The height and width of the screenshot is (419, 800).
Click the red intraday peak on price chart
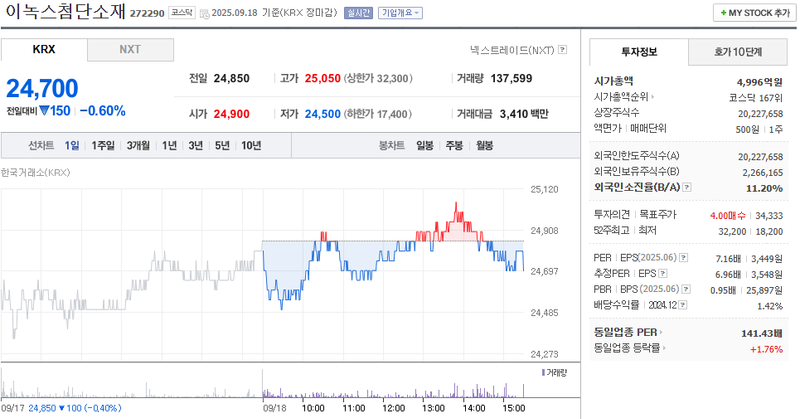click(456, 204)
